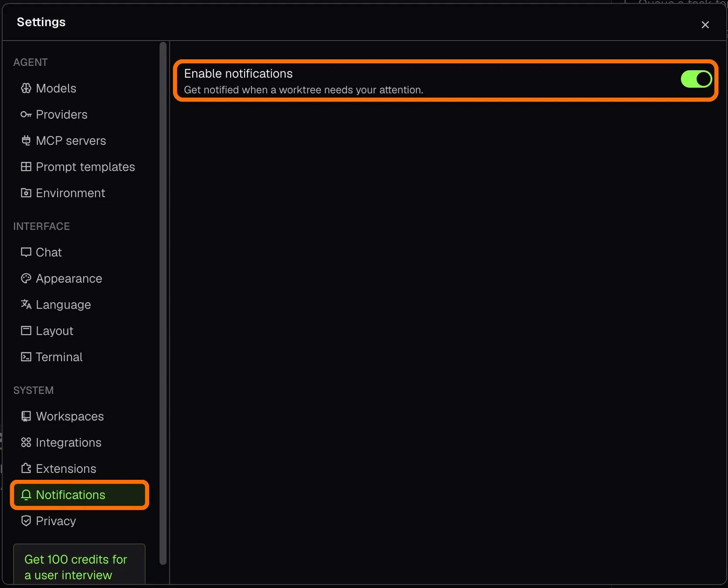
Task: Click the puzzle piece icon beside Extensions
Action: pos(26,468)
